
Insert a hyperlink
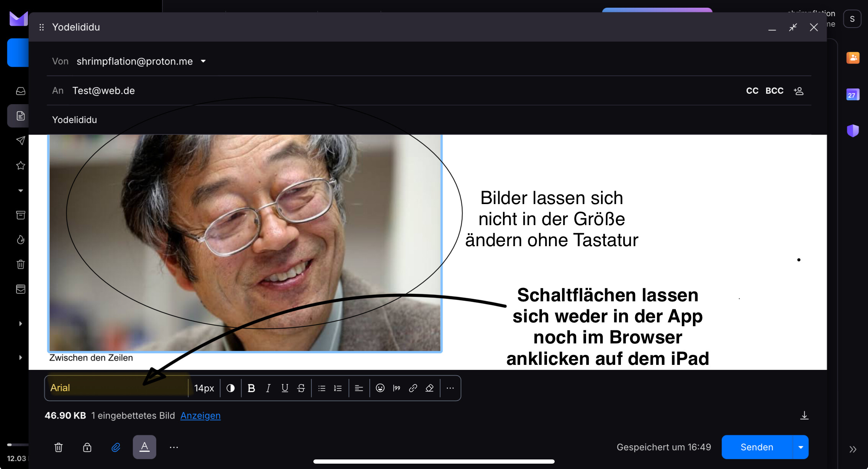pos(413,388)
